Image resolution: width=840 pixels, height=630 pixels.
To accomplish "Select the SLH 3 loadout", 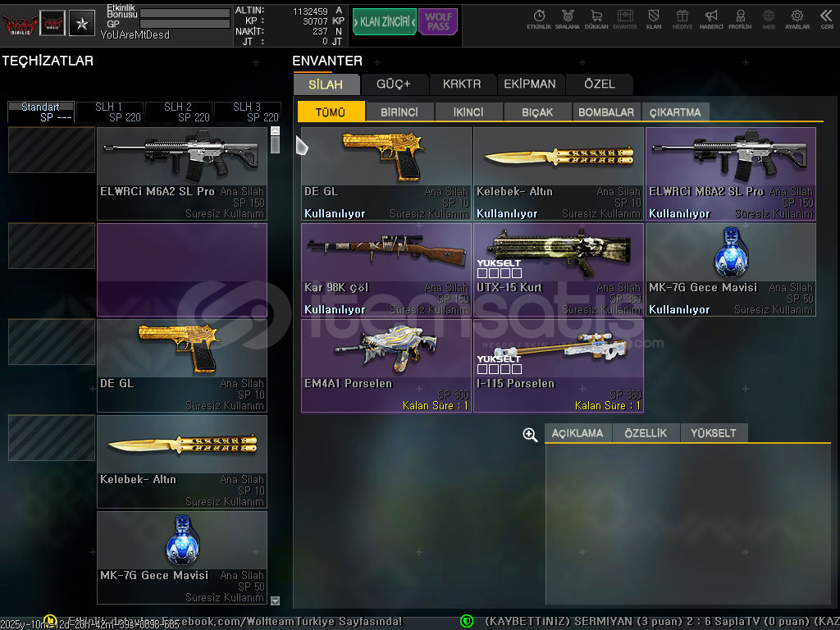I will click(248, 112).
